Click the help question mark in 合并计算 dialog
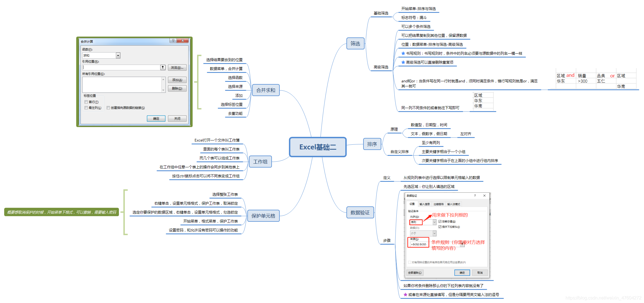The image size is (644, 303). tap(173, 41)
